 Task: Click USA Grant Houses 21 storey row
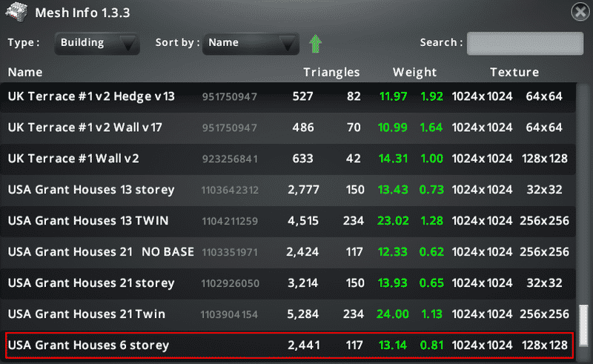point(289,283)
